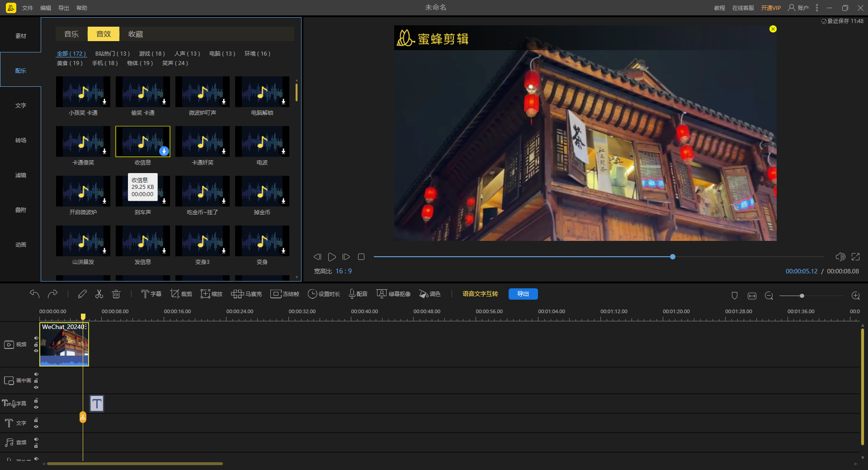
Task: Click the trash can delete icon
Action: pyautogui.click(x=116, y=294)
